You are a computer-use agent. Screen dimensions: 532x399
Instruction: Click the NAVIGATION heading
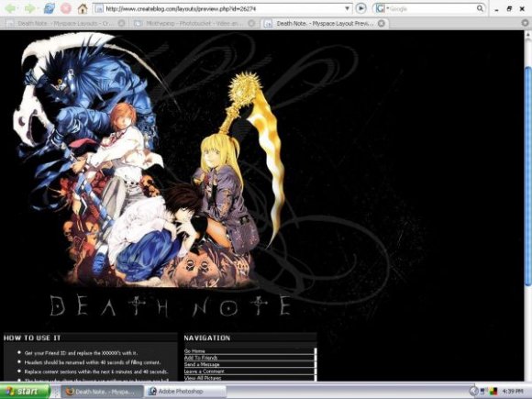pos(207,338)
